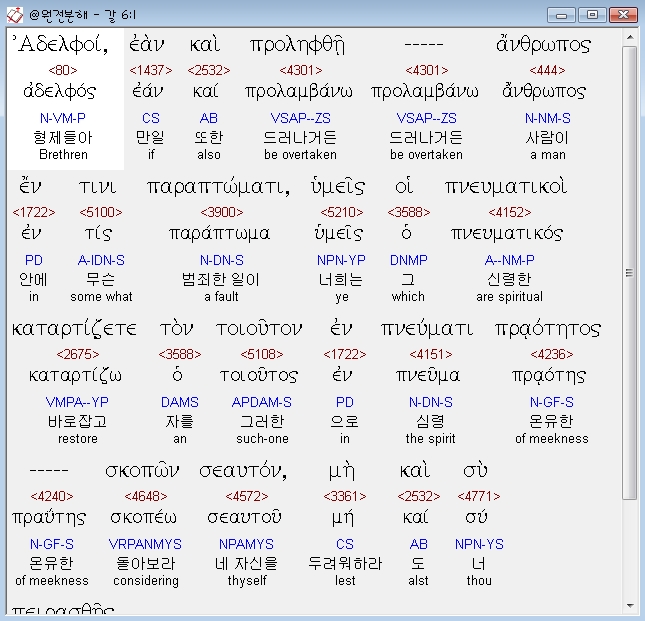
Task: Select the Greek word καταρτίζετε
Action: coord(74,329)
